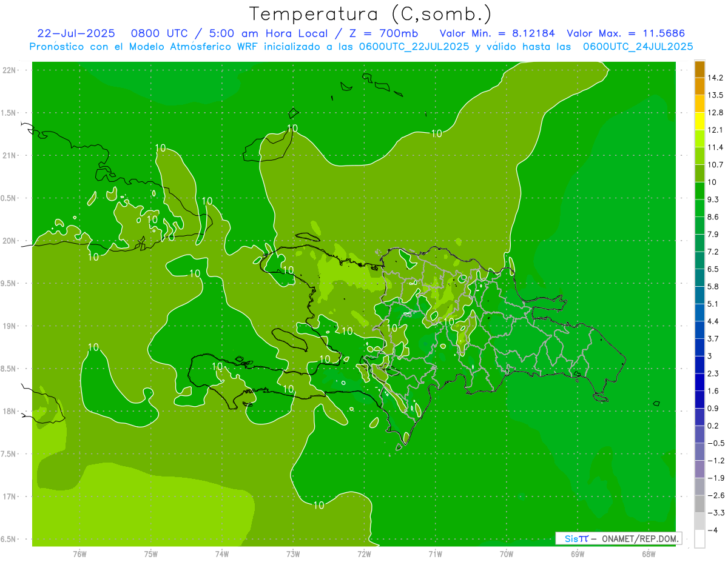Click legend value '9.3'
The image size is (728, 562).
coord(713,199)
